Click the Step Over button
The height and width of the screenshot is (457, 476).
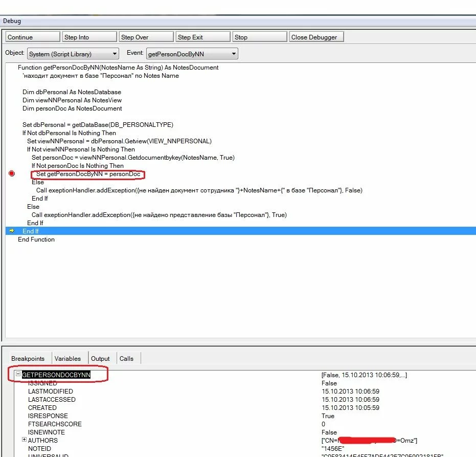[146, 37]
